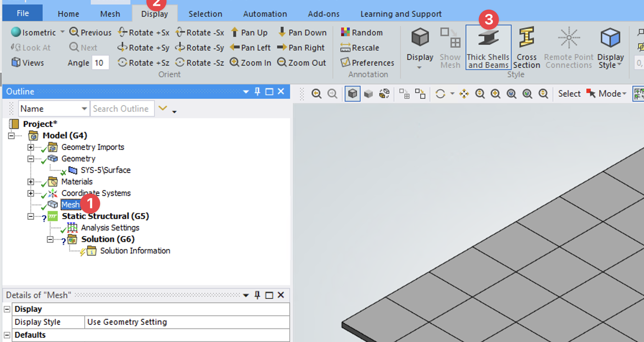Viewport: 644px width, 342px height.
Task: Pin the Outline panel
Action: pyautogui.click(x=257, y=91)
